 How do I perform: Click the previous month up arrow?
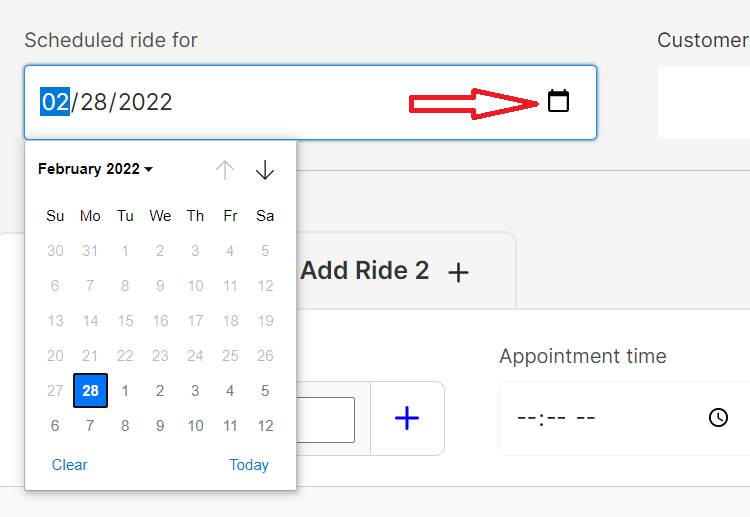tap(226, 170)
